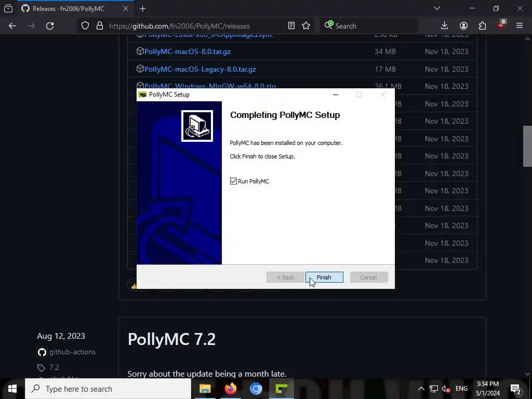Image resolution: width=532 pixels, height=399 pixels.
Task: Click the site security padlock icon
Action: [99, 26]
